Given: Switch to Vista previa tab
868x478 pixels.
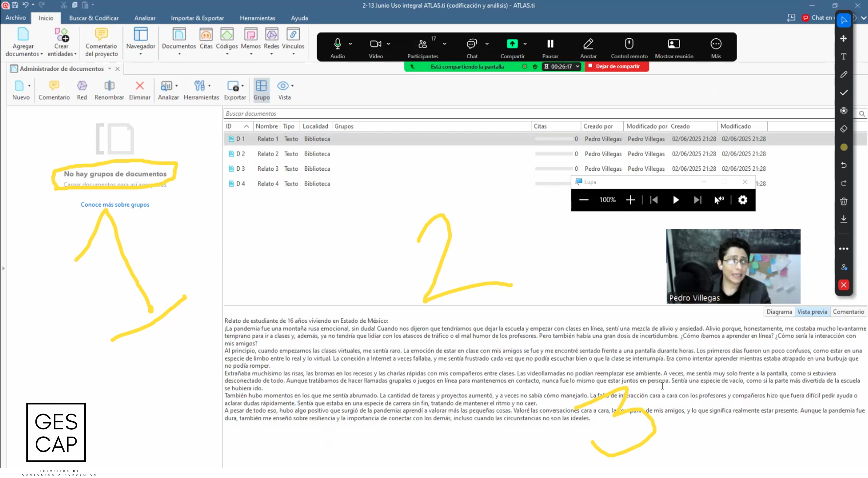Looking at the screenshot, I should tap(812, 312).
